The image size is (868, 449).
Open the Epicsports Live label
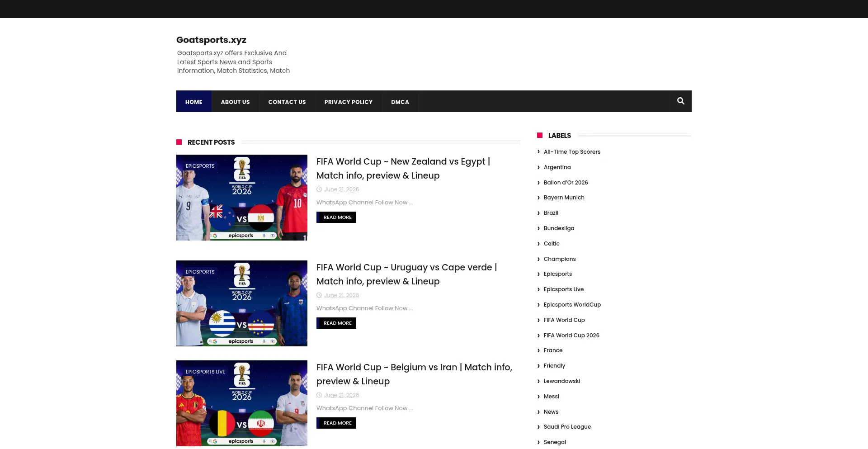click(x=563, y=289)
